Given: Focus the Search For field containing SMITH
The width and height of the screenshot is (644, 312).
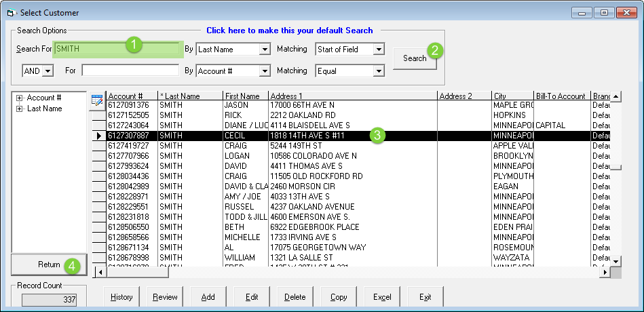Looking at the screenshot, I should (x=117, y=50).
